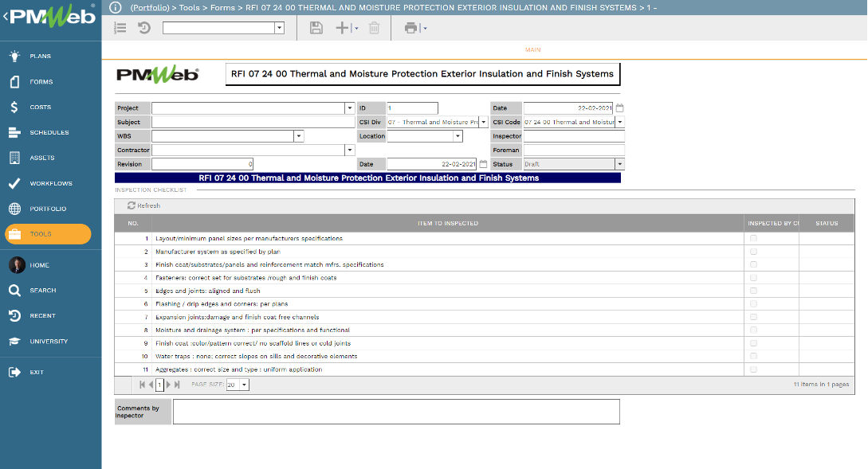Switch to the MAIN tab
This screenshot has width=868, height=469.
(x=532, y=50)
